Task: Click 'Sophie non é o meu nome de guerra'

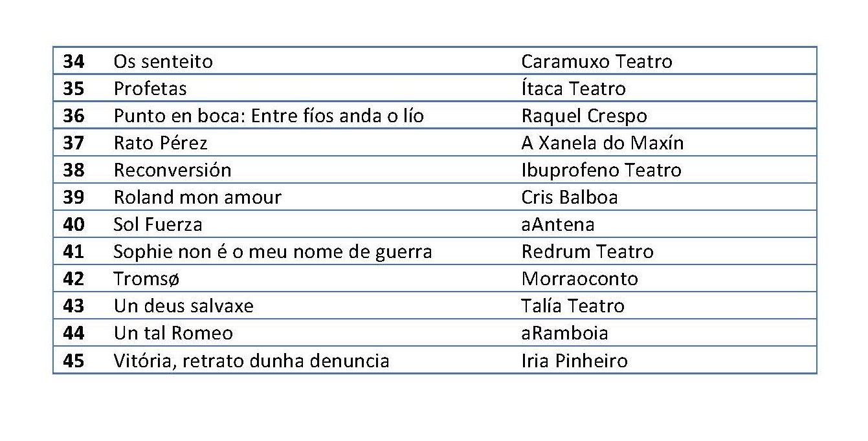Action: coord(273,252)
